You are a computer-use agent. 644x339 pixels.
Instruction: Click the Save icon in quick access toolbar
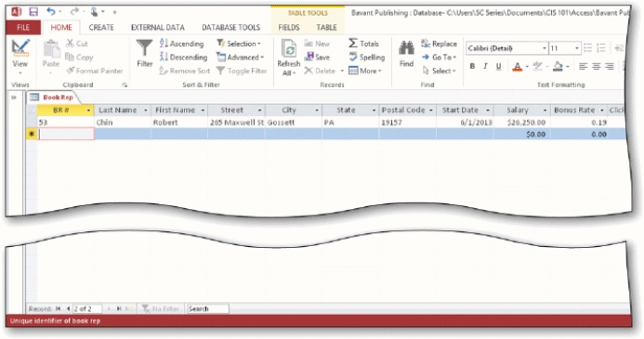(x=33, y=12)
